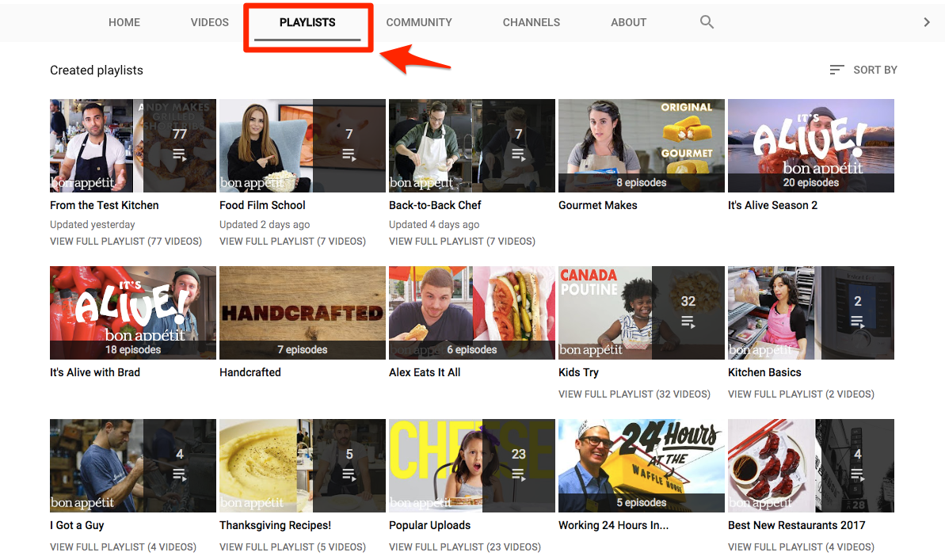Open the From the Test Kitchen thumbnail
Screen dimensions: 945x560
[133, 146]
